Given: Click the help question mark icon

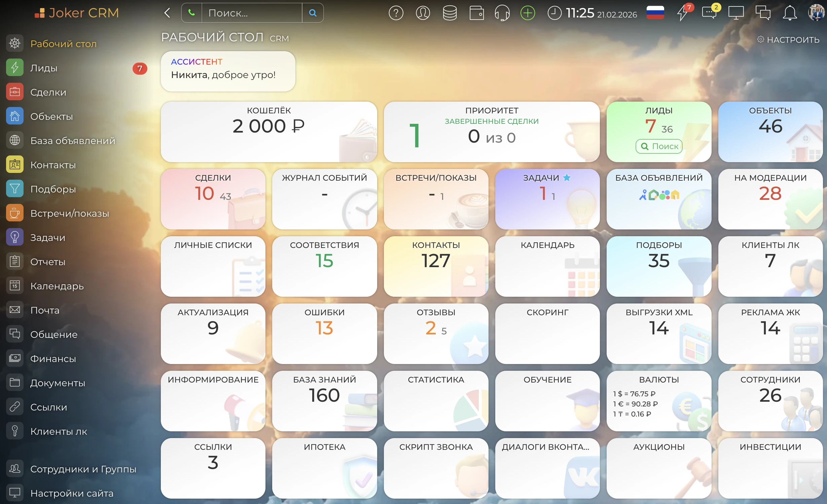Looking at the screenshot, I should pyautogui.click(x=396, y=13).
